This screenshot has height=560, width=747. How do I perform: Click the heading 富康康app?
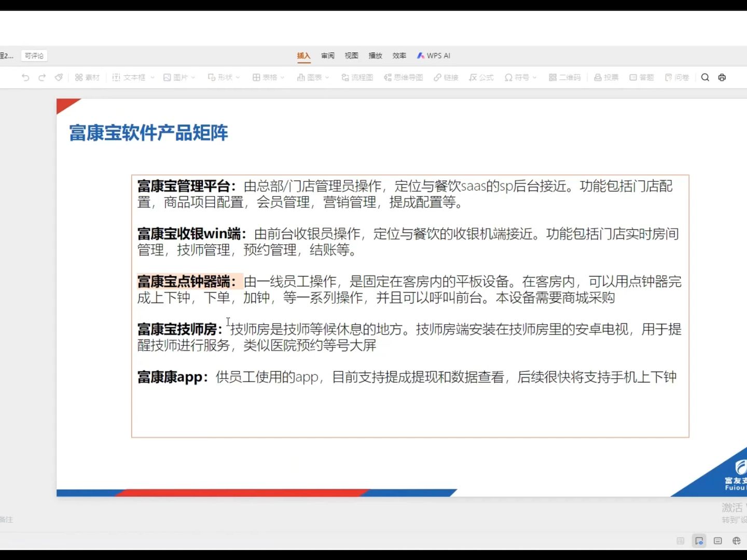click(173, 377)
